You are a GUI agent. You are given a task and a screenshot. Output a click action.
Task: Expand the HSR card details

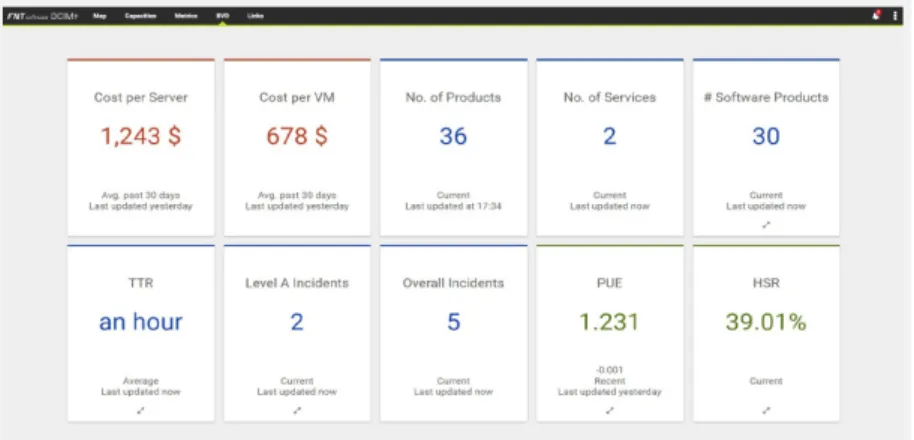pyautogui.click(x=766, y=410)
